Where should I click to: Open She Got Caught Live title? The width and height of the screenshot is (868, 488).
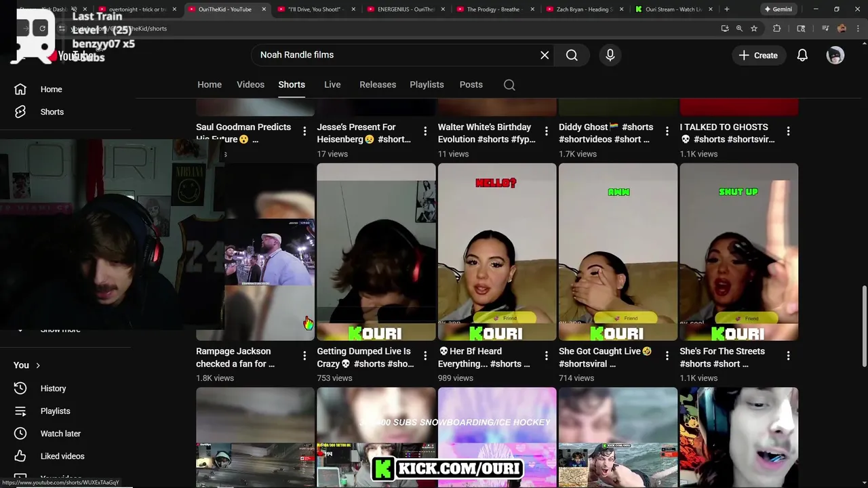tap(605, 357)
